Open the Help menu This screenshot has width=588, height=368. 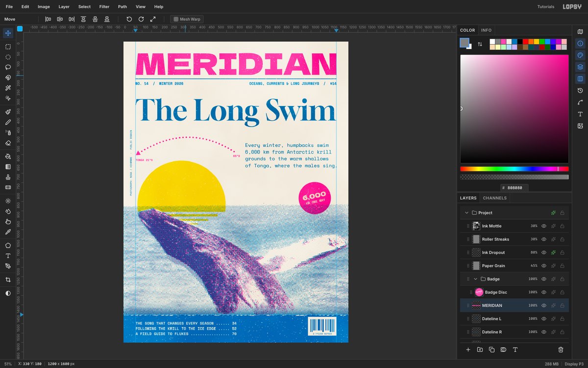click(x=159, y=7)
